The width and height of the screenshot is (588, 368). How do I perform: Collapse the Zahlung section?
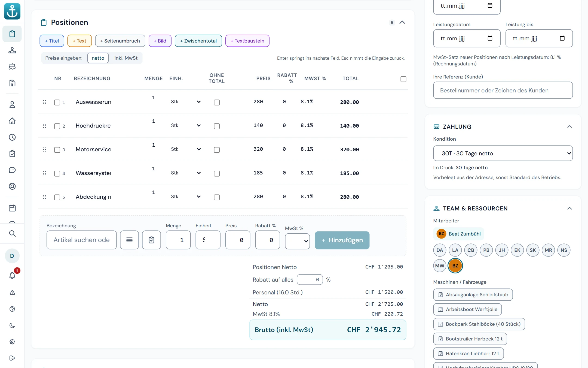click(569, 126)
